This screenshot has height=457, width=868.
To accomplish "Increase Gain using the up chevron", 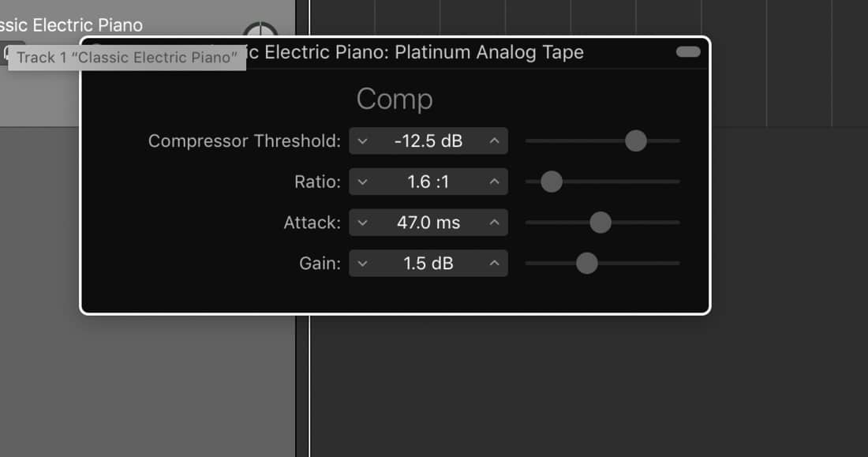I will [x=494, y=263].
